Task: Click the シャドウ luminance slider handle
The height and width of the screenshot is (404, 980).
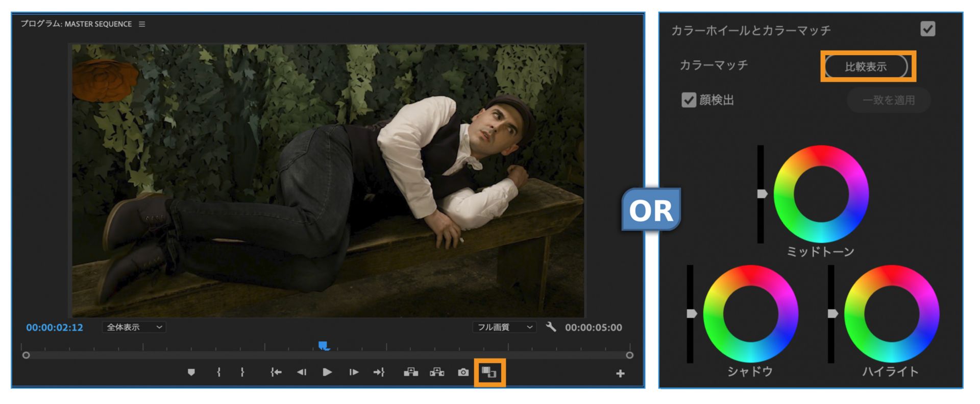Action: [x=692, y=314]
